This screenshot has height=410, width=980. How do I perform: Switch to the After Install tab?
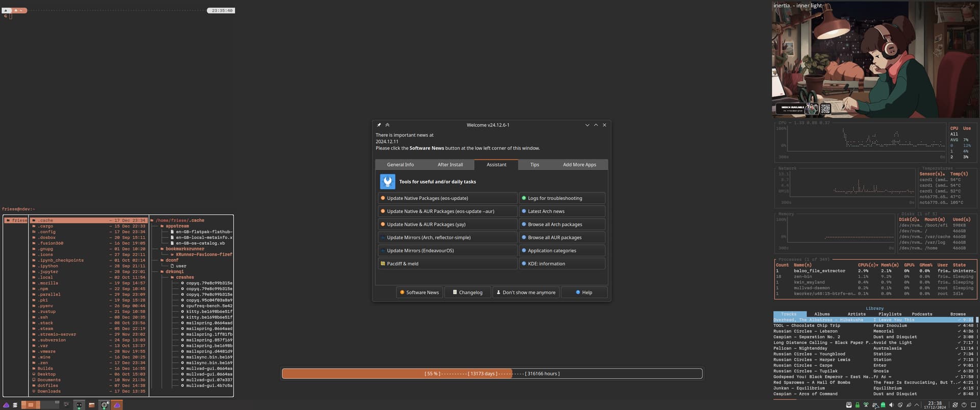click(x=450, y=165)
